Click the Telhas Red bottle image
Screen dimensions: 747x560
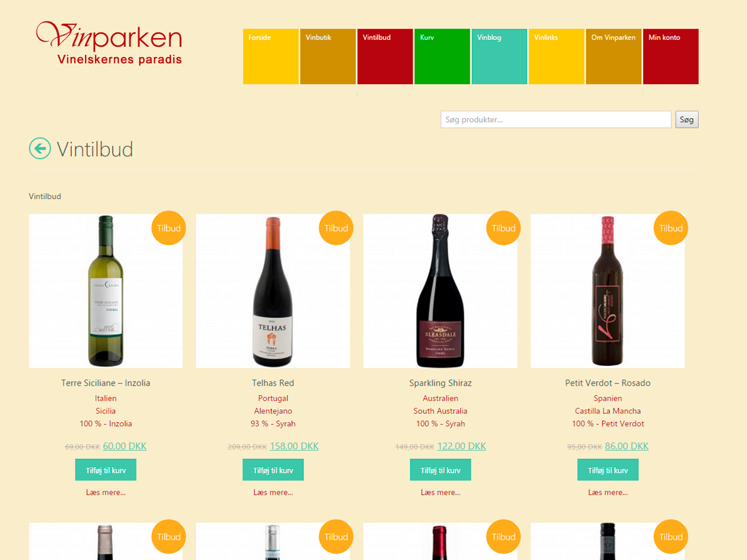coord(272,291)
